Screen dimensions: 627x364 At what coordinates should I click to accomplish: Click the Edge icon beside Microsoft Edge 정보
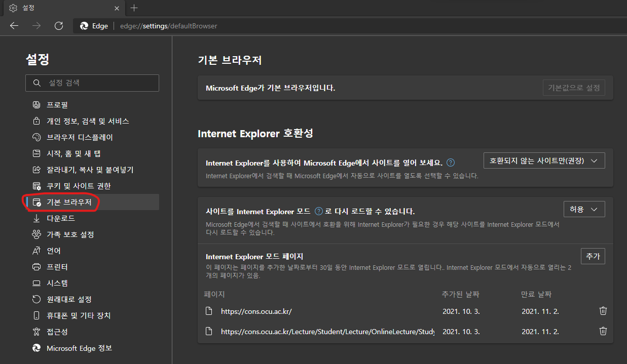pyautogui.click(x=36, y=348)
